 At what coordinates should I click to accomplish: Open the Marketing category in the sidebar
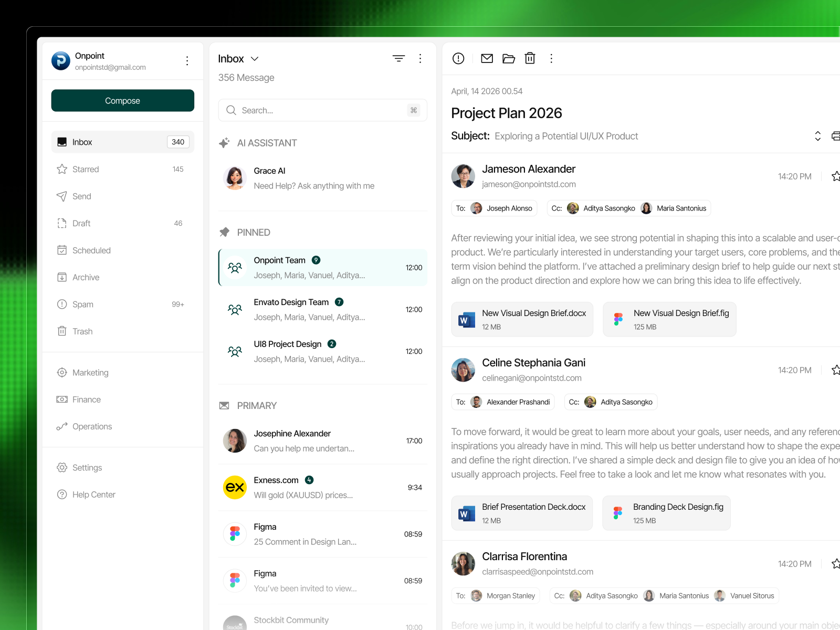click(90, 372)
